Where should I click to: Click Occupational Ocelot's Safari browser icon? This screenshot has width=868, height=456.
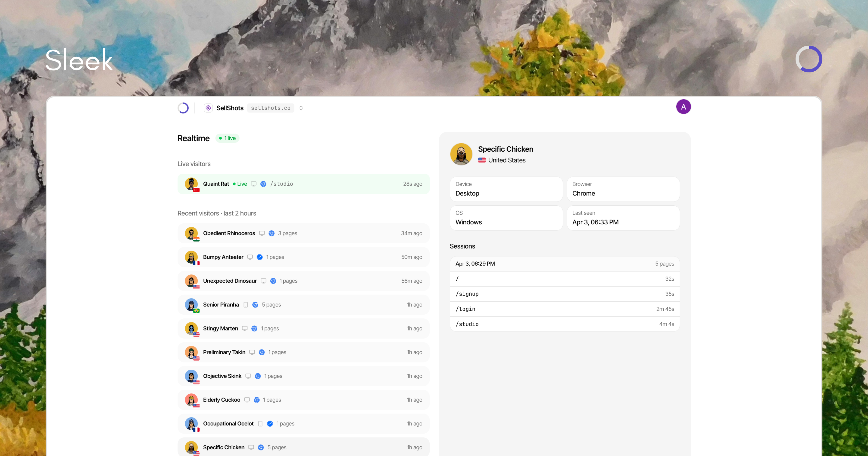point(270,424)
